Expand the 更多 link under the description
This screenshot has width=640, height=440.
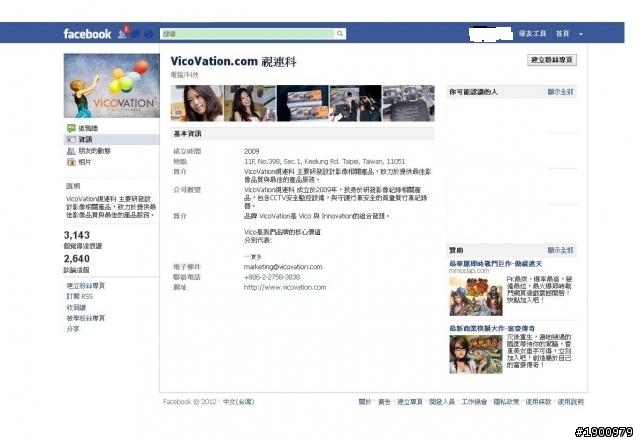click(x=253, y=257)
